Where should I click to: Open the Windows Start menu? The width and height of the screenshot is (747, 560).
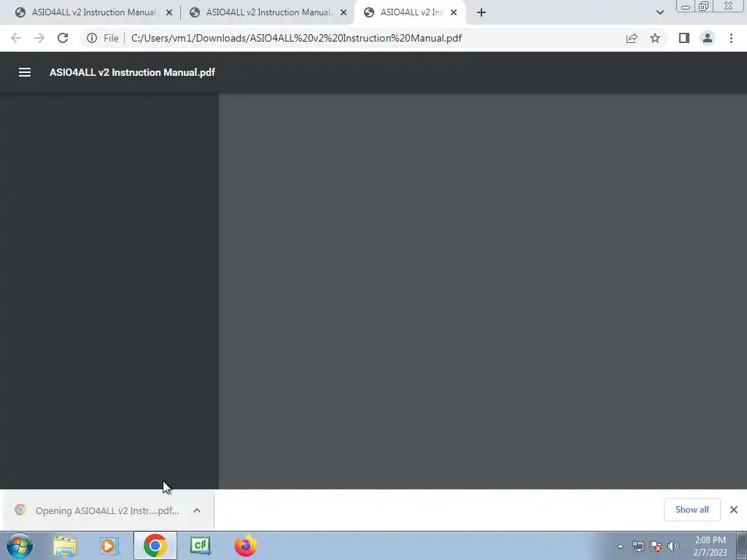click(x=20, y=545)
